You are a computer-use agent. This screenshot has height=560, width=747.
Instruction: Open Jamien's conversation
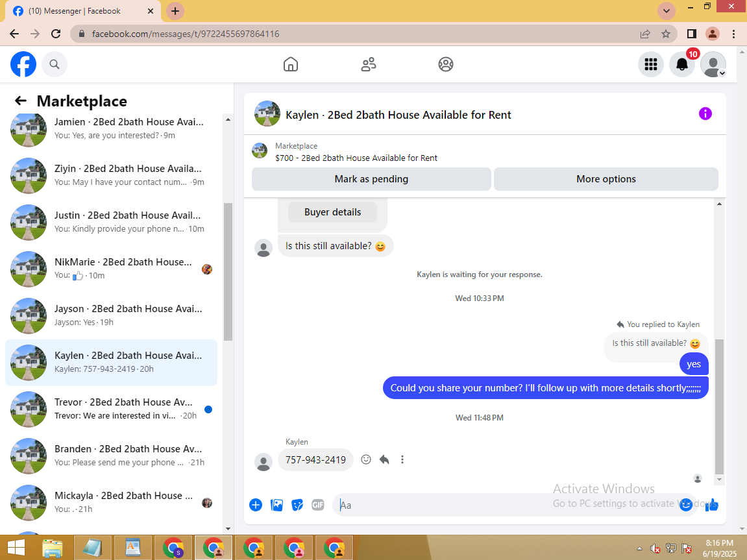click(x=111, y=129)
